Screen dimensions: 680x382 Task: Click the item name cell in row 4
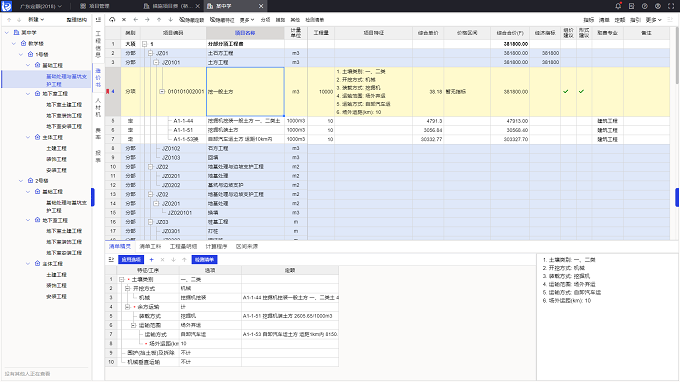coord(245,91)
